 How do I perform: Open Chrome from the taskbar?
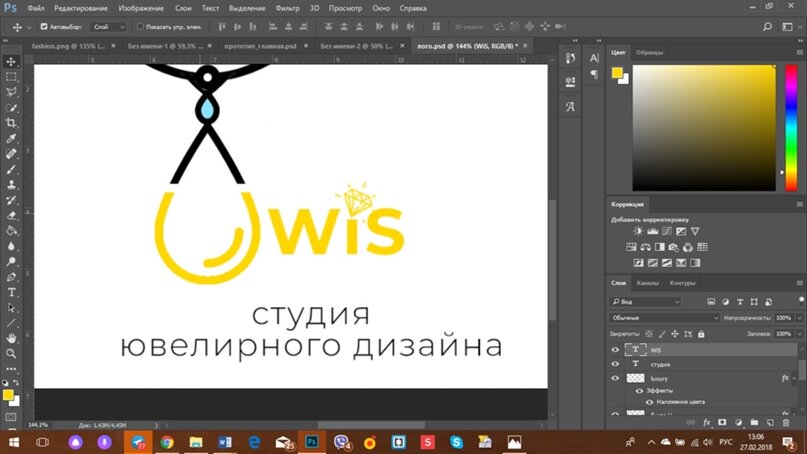coord(167,442)
